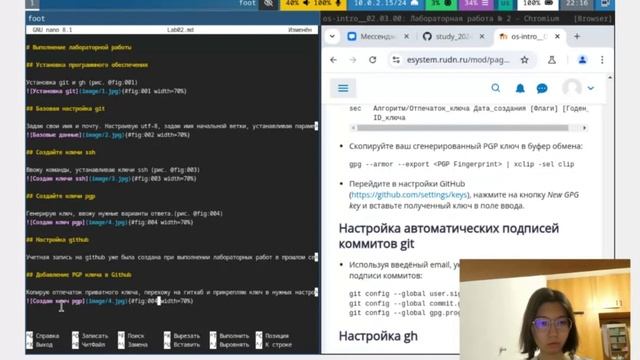Open a new browser tab
Image resolution: width=640 pixels, height=360 pixels.
577,36
